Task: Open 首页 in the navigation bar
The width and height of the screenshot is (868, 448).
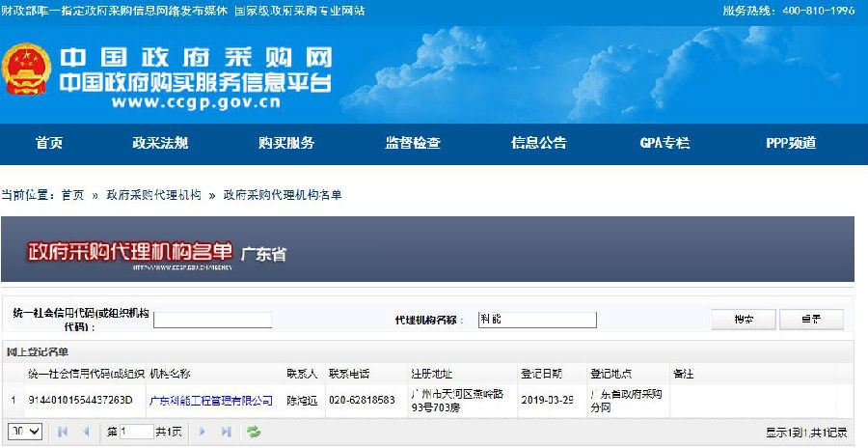Action: 49,143
